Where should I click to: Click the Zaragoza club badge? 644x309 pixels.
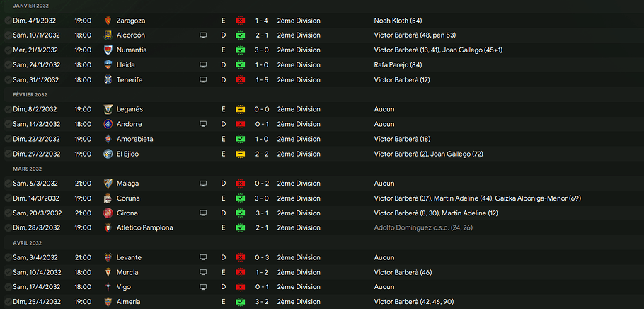click(x=108, y=21)
